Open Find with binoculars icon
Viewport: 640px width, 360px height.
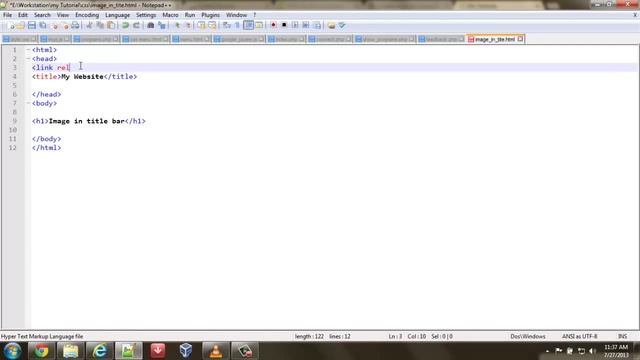[x=151, y=25]
